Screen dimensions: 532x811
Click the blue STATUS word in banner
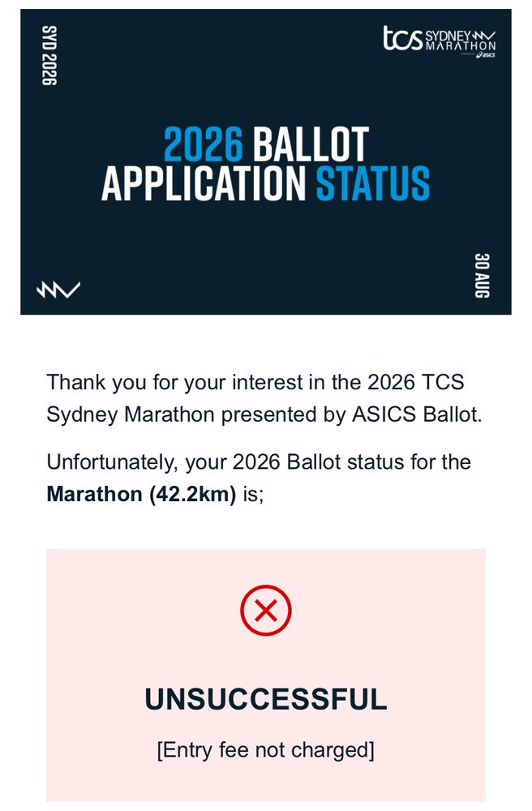(373, 183)
